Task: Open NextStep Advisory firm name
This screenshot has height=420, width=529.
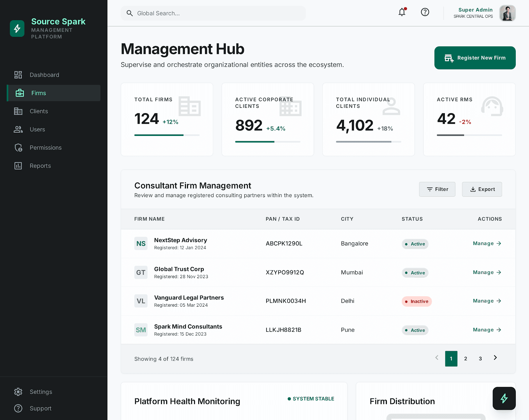Action: (180, 240)
